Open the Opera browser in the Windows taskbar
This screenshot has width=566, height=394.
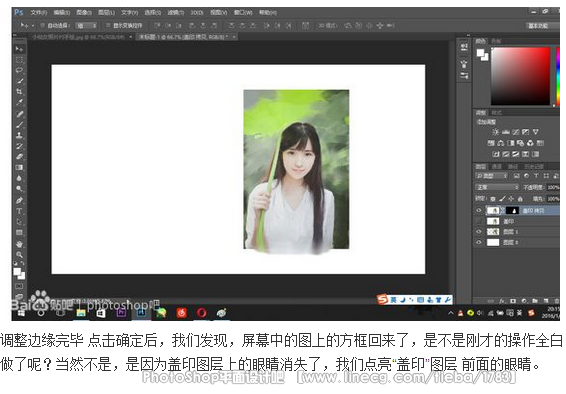[x=201, y=312]
